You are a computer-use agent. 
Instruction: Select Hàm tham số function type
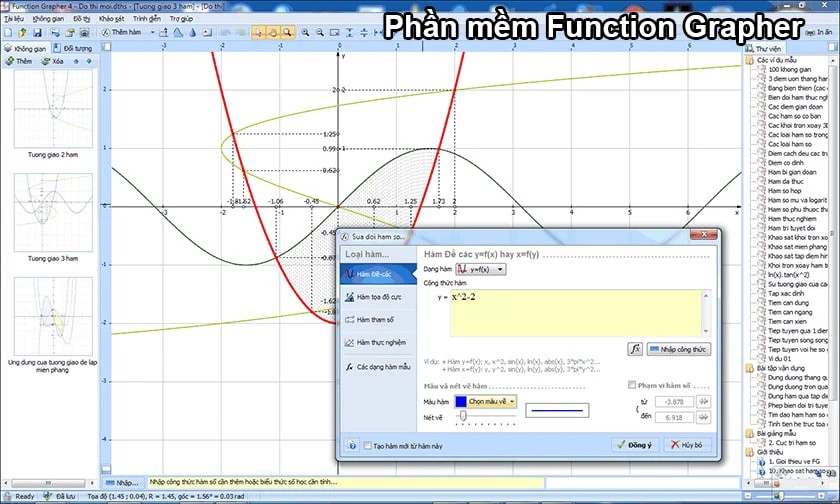pos(378,320)
